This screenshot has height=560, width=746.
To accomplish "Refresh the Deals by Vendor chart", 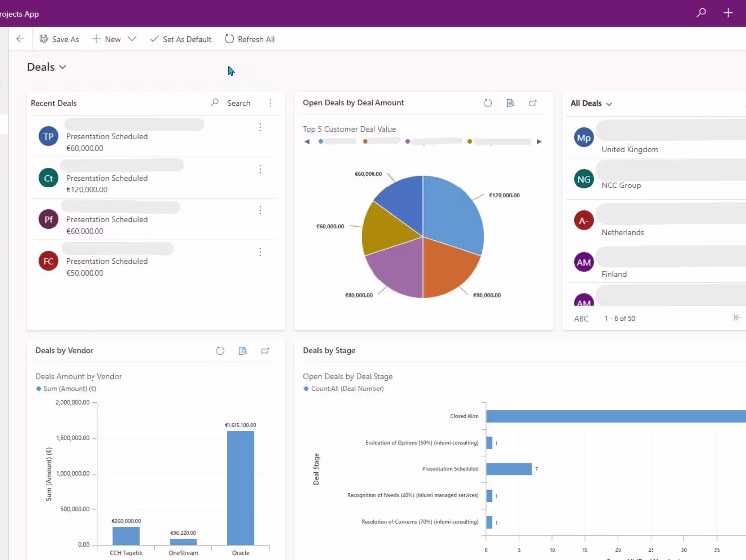I will coord(220,351).
